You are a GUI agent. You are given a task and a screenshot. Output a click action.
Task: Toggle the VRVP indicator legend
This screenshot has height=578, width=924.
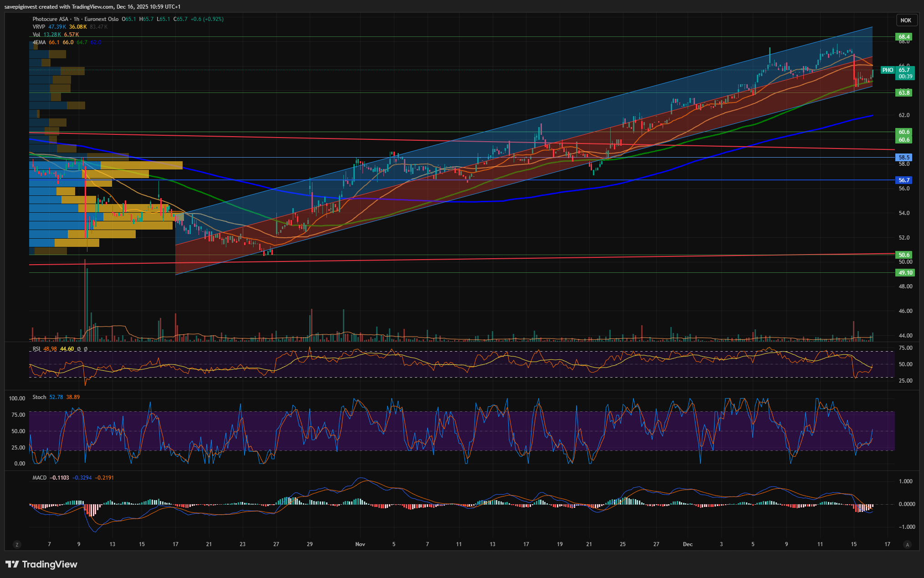(x=39, y=27)
